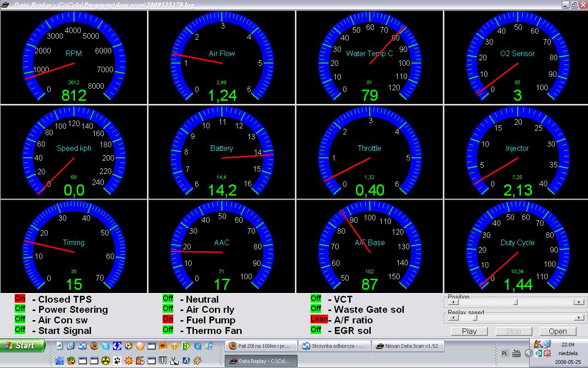Click the yellow radiation symbol icon

point(106,361)
